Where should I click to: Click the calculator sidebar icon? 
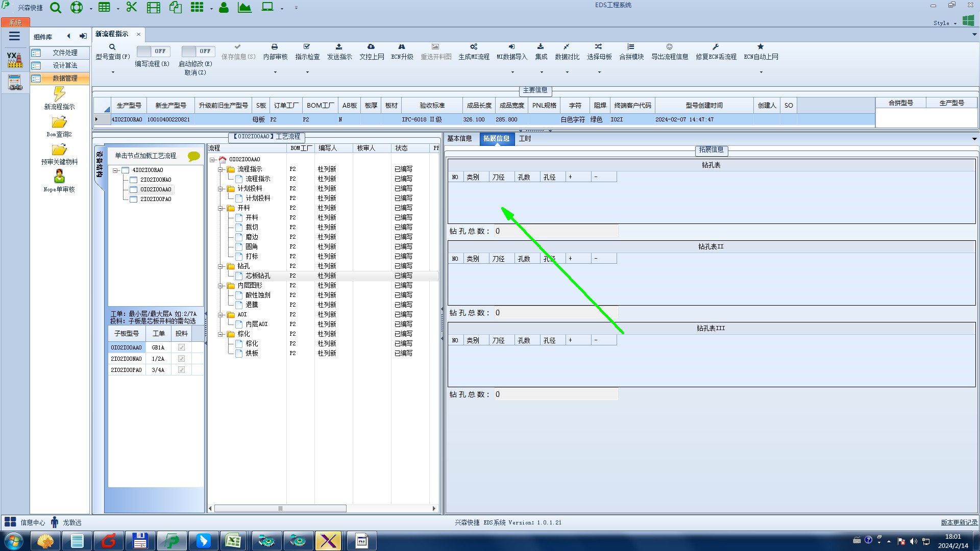click(15, 82)
